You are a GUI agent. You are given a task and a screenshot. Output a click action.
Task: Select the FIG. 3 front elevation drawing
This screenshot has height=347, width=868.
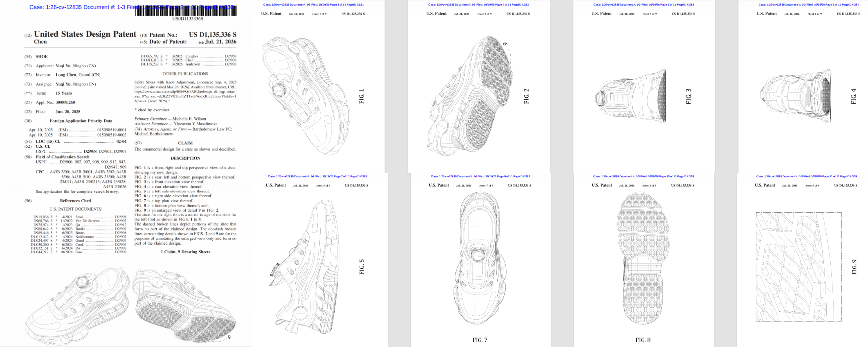[630, 96]
